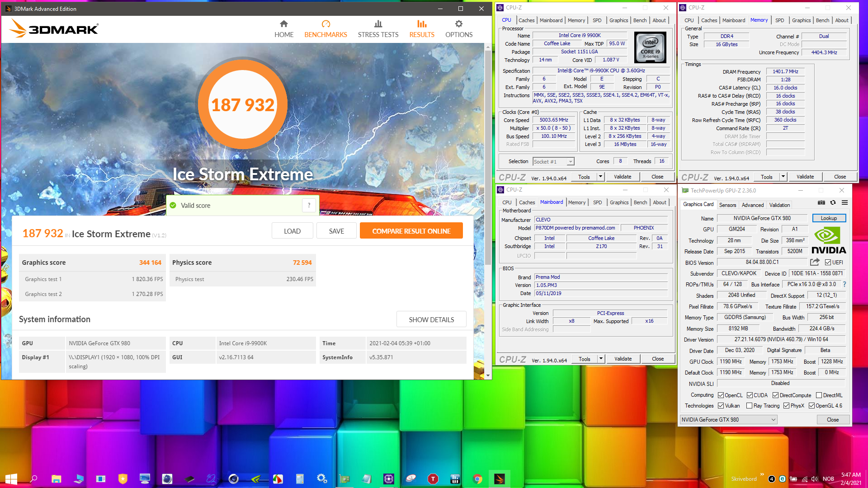868x488 pixels.
Task: Go to BENCHMARKS in 3DMark
Action: [x=325, y=29]
